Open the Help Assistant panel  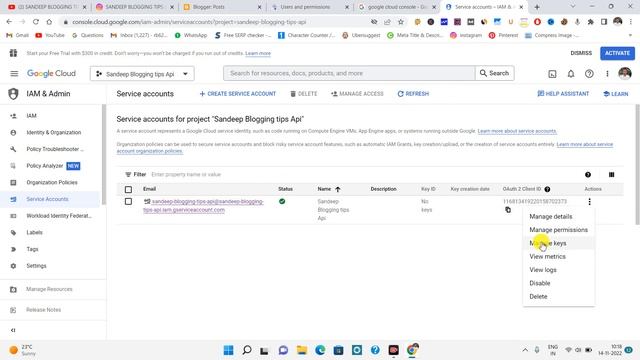[x=563, y=94]
